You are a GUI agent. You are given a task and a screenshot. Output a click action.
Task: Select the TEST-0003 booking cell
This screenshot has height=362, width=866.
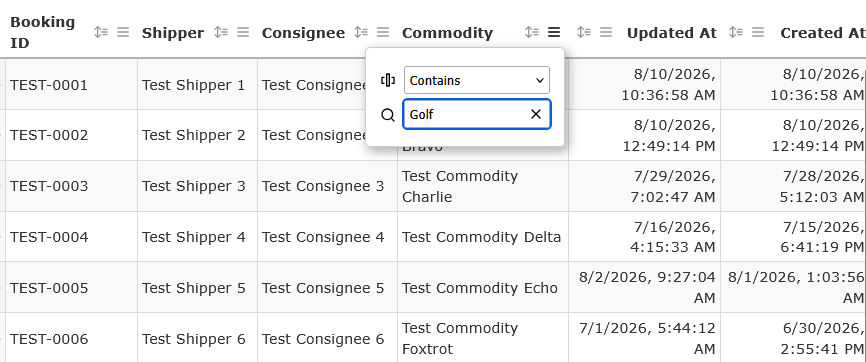click(x=71, y=186)
